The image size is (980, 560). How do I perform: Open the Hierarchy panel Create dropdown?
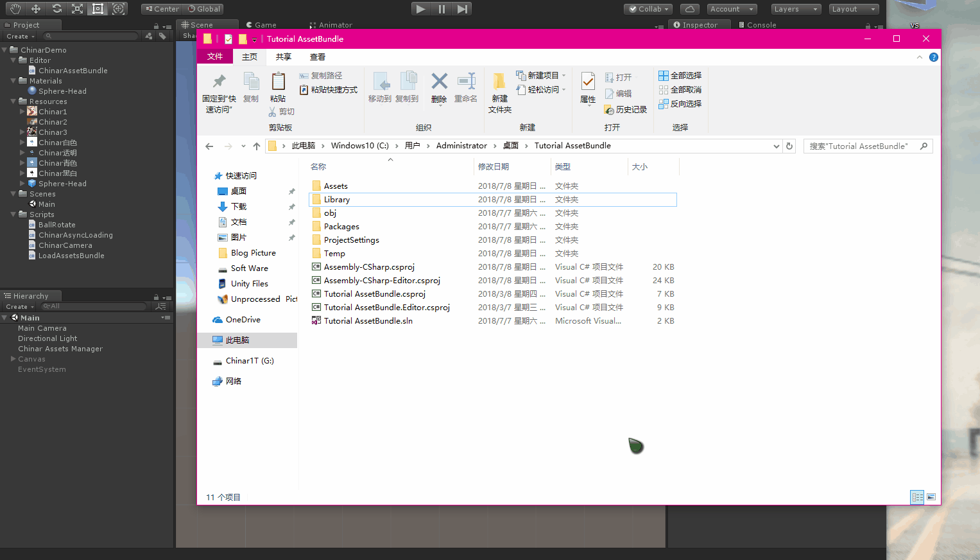click(x=20, y=307)
